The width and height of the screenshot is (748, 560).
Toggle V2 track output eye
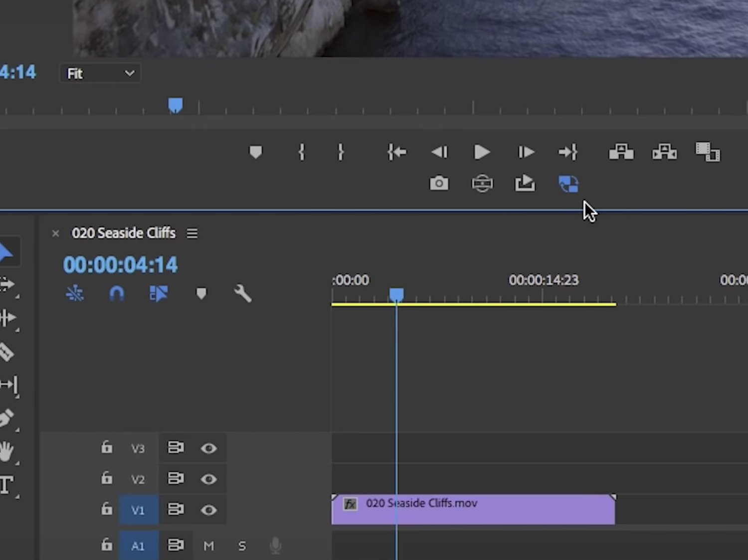(x=208, y=479)
